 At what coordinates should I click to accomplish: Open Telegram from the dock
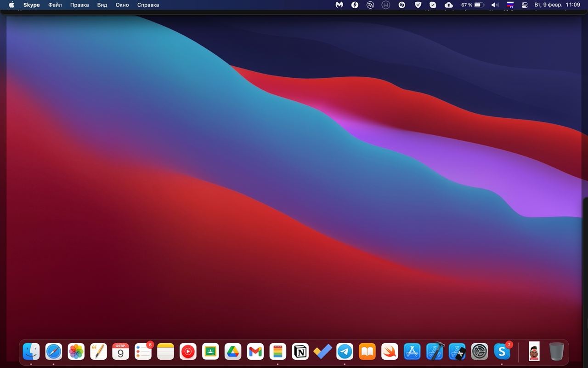point(345,352)
